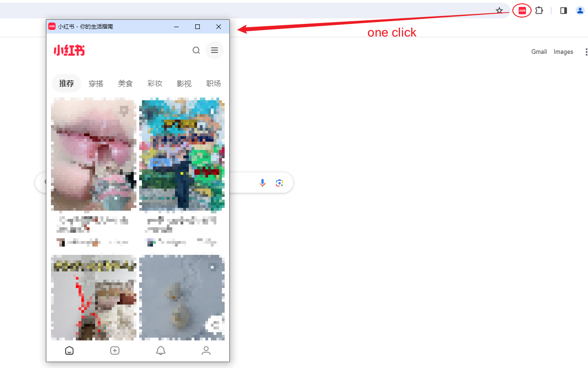
Task: Select the 职场 tab
Action: click(214, 84)
